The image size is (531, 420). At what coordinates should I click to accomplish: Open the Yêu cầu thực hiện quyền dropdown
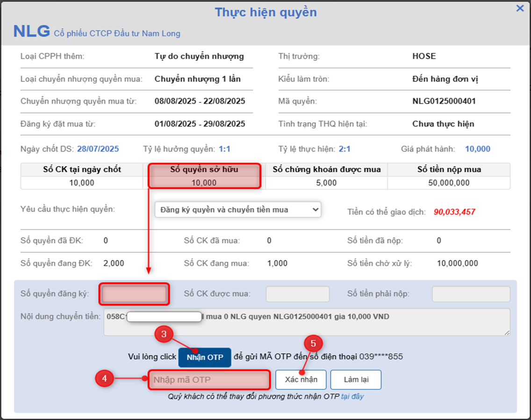[238, 210]
